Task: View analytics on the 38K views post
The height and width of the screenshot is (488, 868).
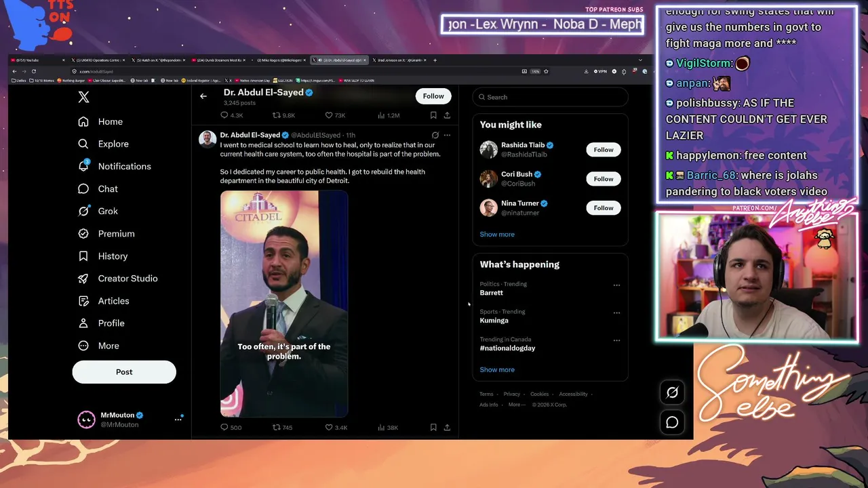Action: [387, 428]
